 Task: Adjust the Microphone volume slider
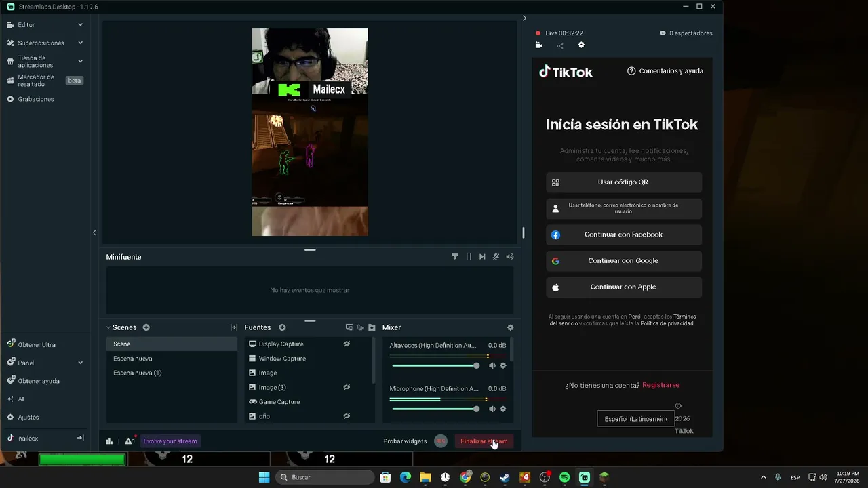point(436,409)
